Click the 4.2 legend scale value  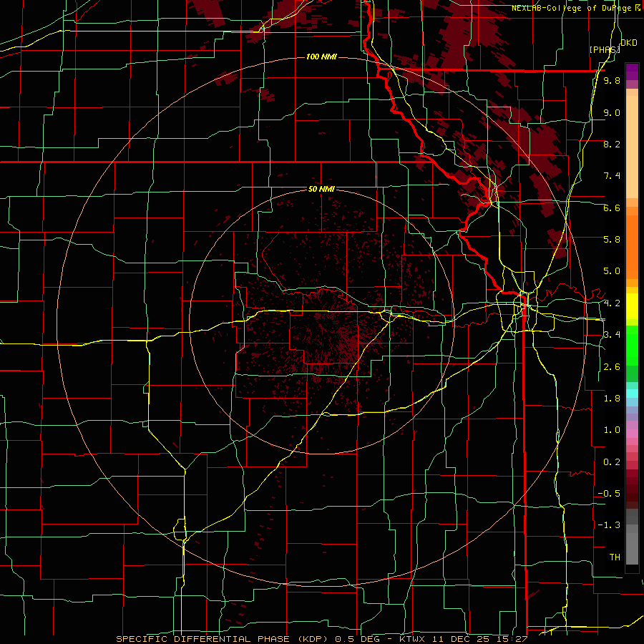[x=612, y=303]
